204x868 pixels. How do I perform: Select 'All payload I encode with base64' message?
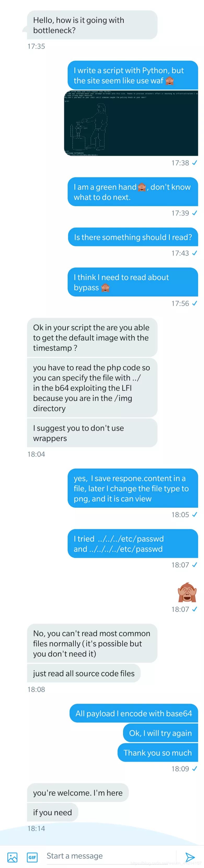[133, 713]
